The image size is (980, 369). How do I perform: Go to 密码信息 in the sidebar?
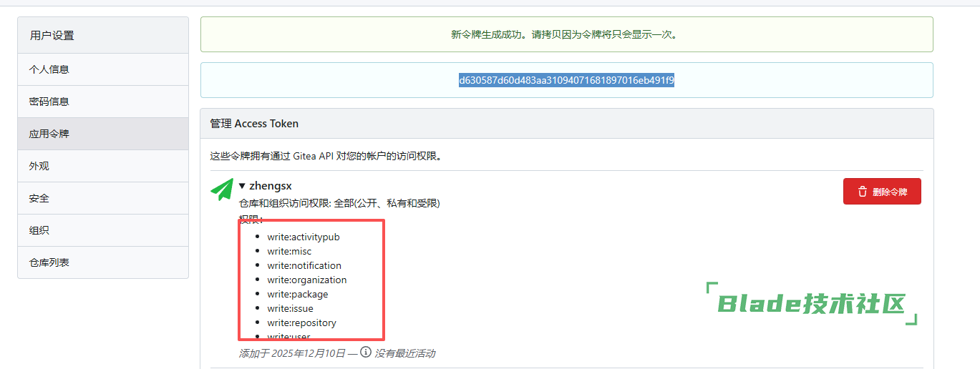(49, 102)
